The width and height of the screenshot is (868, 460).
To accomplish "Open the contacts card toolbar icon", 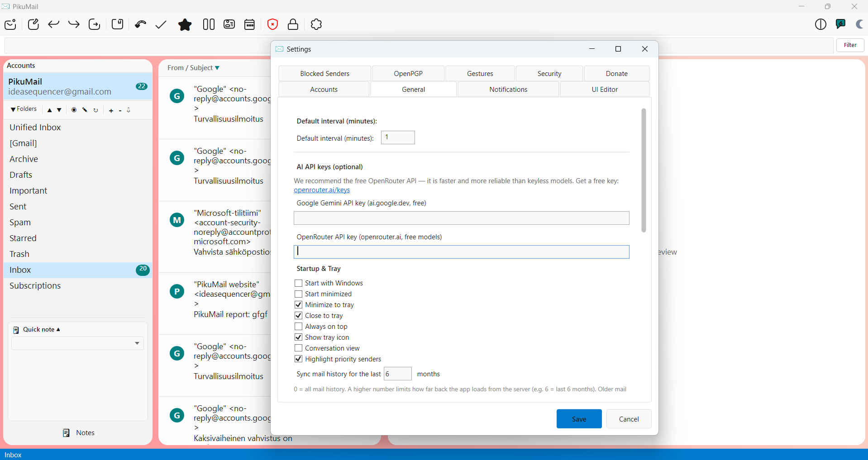I will pyautogui.click(x=229, y=24).
